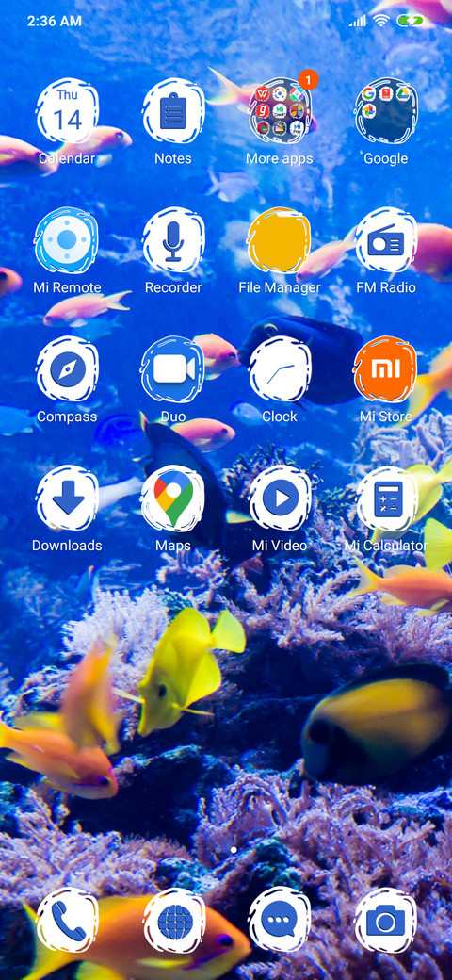
Task: Open the Google apps folder
Action: point(385,111)
